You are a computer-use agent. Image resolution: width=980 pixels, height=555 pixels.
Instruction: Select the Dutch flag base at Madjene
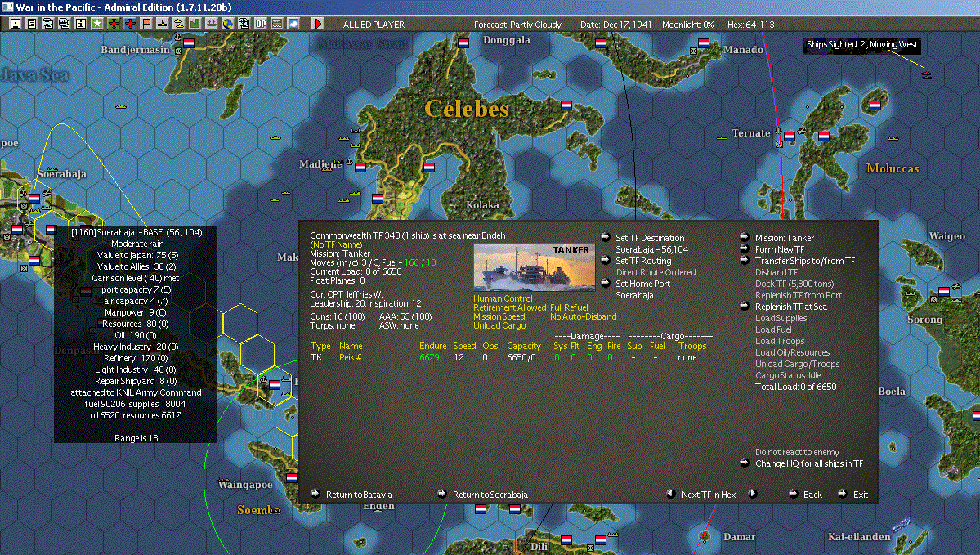[360, 167]
